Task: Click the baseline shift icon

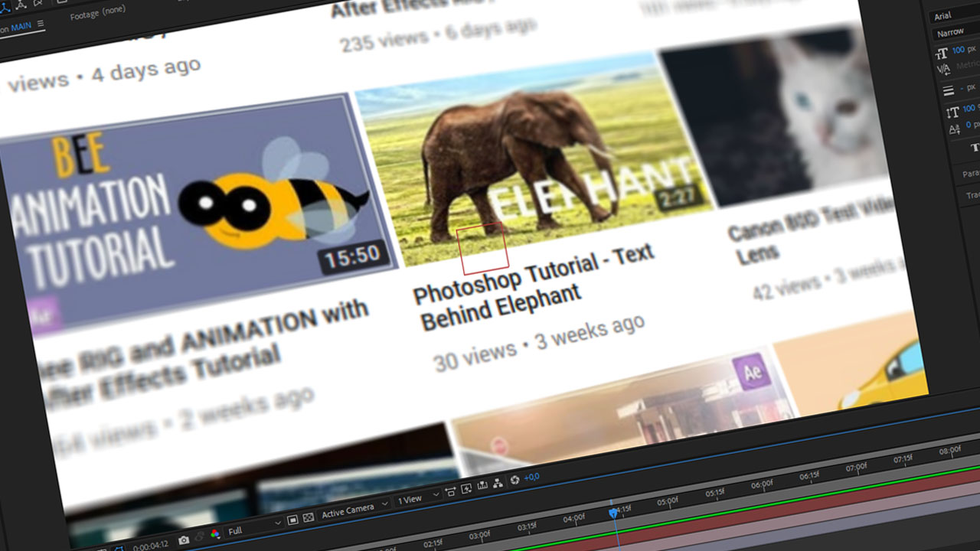Action: pos(955,129)
